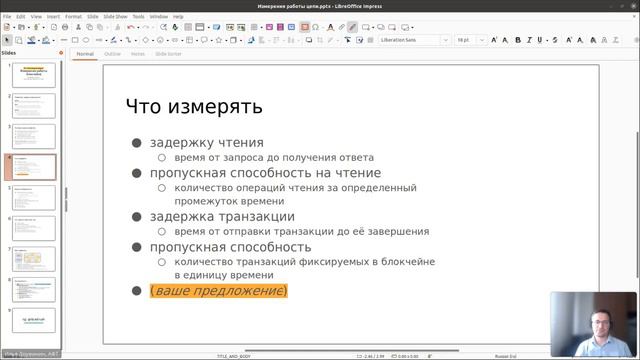Click the Delete Slide icon
Screen dimensions: 640x360
pos(392,27)
